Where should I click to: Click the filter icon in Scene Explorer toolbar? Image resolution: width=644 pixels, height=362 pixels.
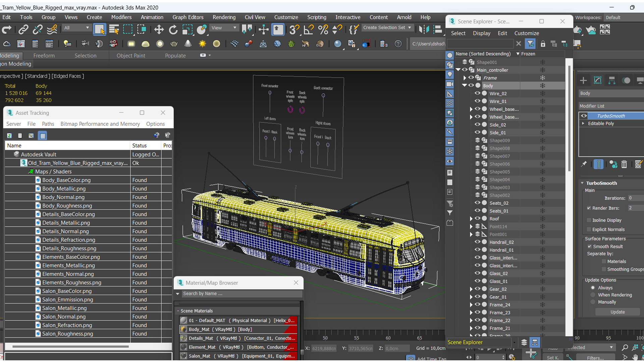coord(530,44)
